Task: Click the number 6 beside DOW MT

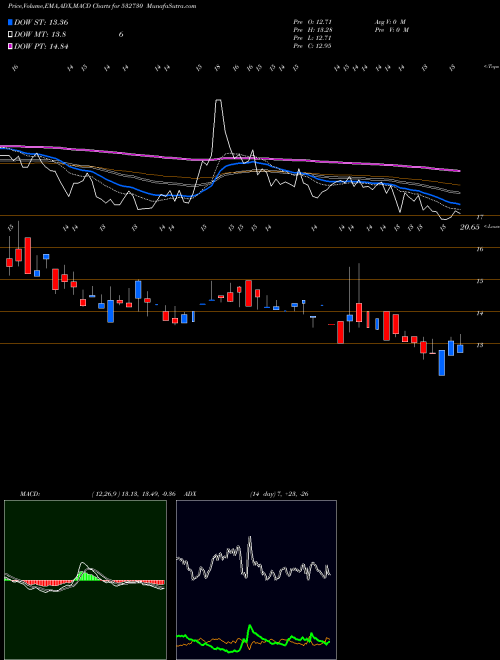Action: point(121,35)
